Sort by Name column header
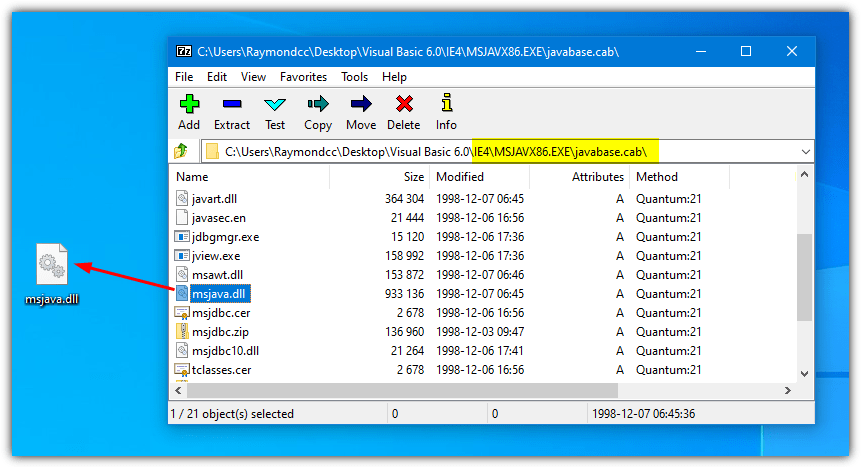Image resolution: width=861 pixels, height=467 pixels. pos(251,177)
